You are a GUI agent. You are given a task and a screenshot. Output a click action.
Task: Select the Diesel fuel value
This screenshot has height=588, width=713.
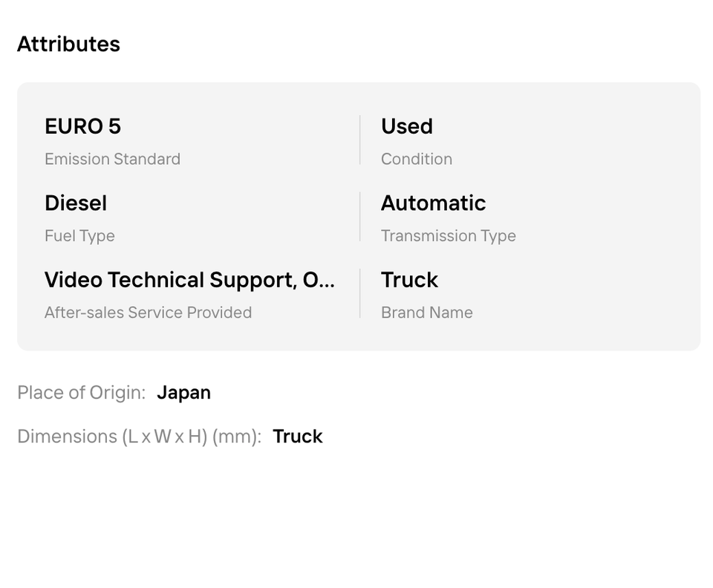coord(76,203)
